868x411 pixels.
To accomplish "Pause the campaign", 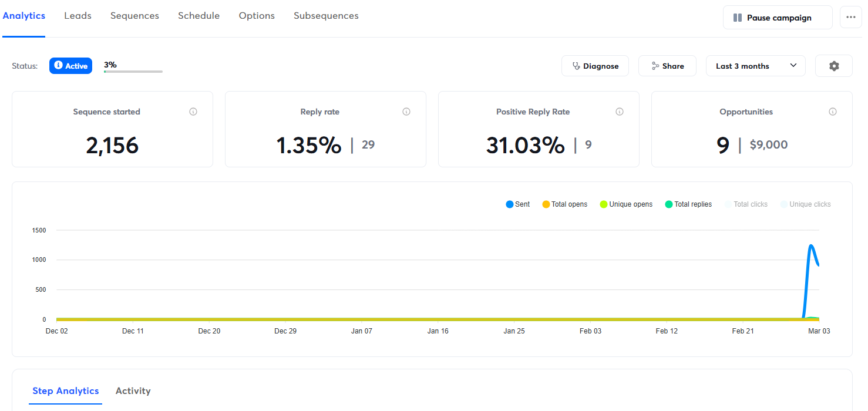I will 778,18.
